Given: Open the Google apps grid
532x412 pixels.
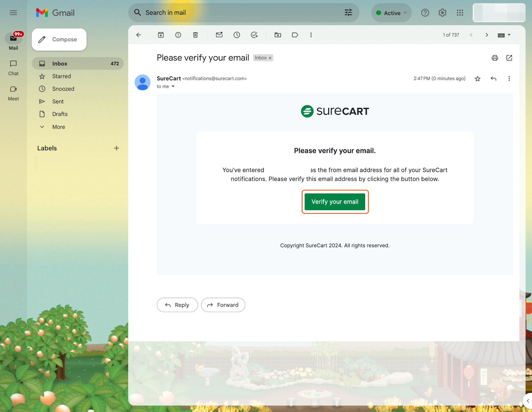Looking at the screenshot, I should (x=460, y=13).
